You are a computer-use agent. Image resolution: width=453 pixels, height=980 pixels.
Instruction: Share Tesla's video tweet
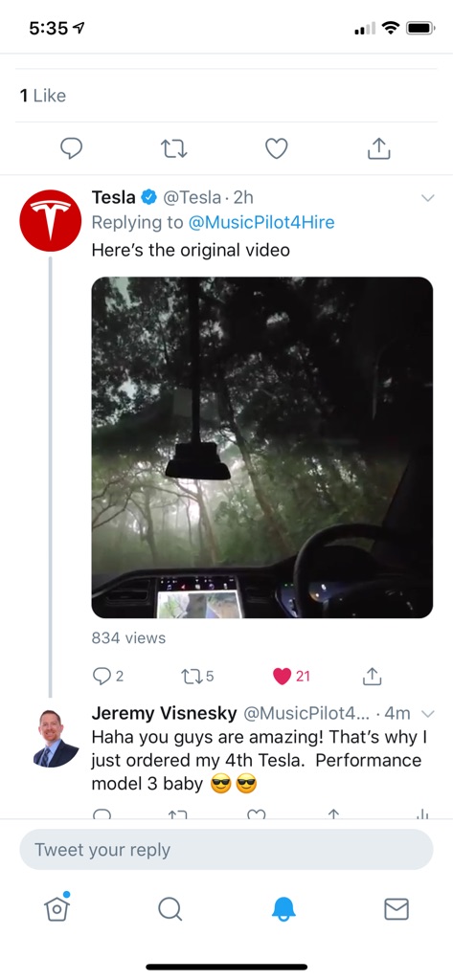click(x=372, y=676)
